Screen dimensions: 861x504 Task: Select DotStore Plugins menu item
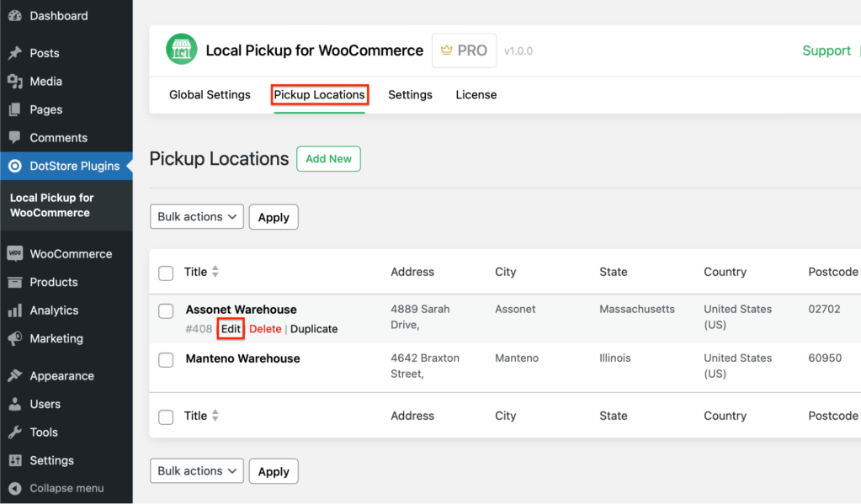[x=66, y=166]
